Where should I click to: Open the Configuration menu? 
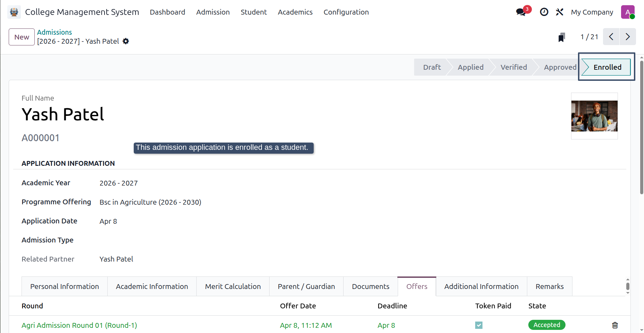coord(346,12)
